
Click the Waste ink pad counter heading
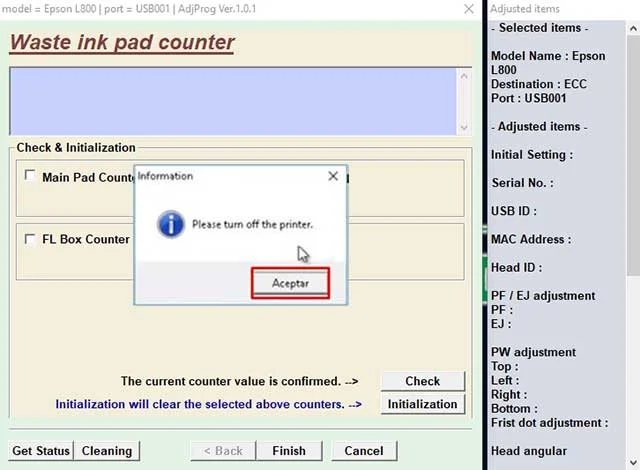click(x=122, y=43)
